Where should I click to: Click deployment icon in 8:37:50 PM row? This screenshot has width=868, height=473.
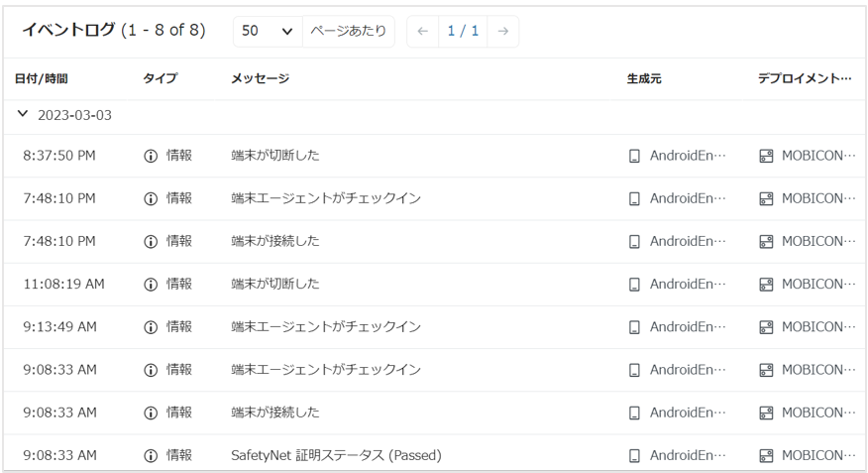click(766, 156)
